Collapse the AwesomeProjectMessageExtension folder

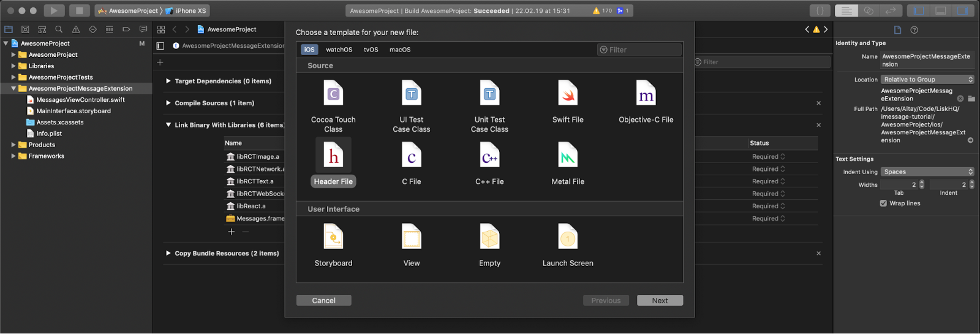13,88
